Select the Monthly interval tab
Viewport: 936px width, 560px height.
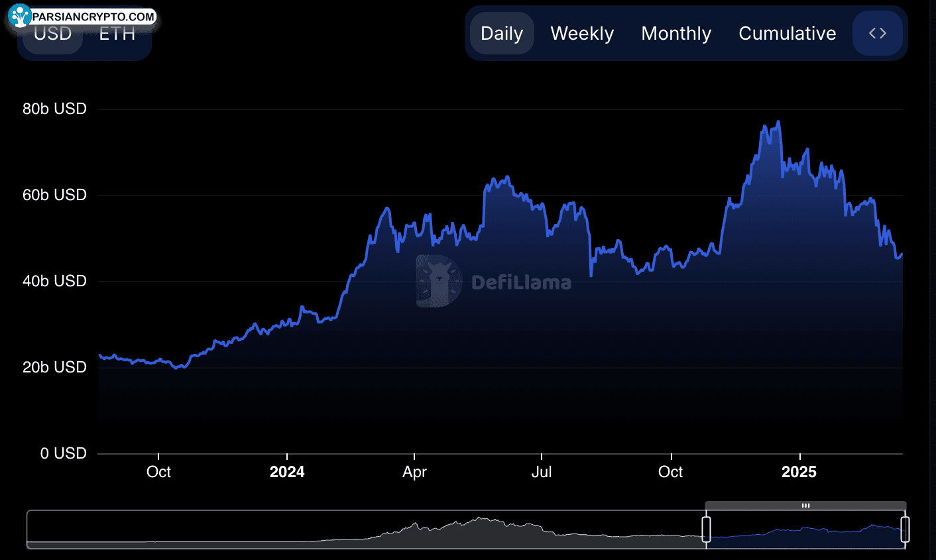coord(676,33)
